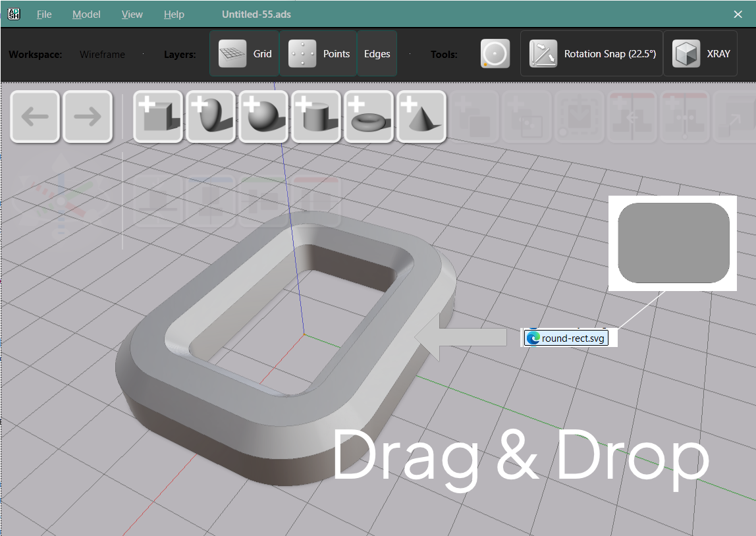The image size is (756, 536).
Task: Select the round sphere tool beside Tools
Action: (x=495, y=53)
